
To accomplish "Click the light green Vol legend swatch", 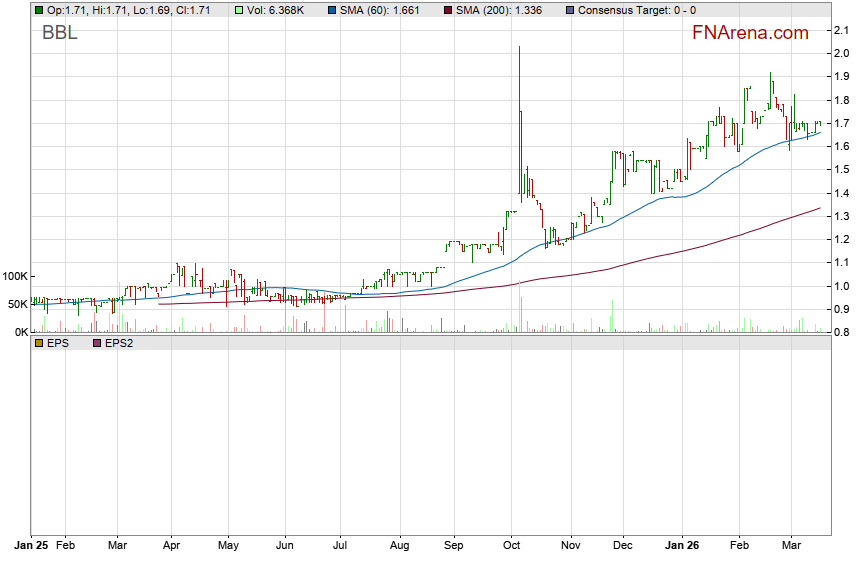I will pyautogui.click(x=240, y=10).
